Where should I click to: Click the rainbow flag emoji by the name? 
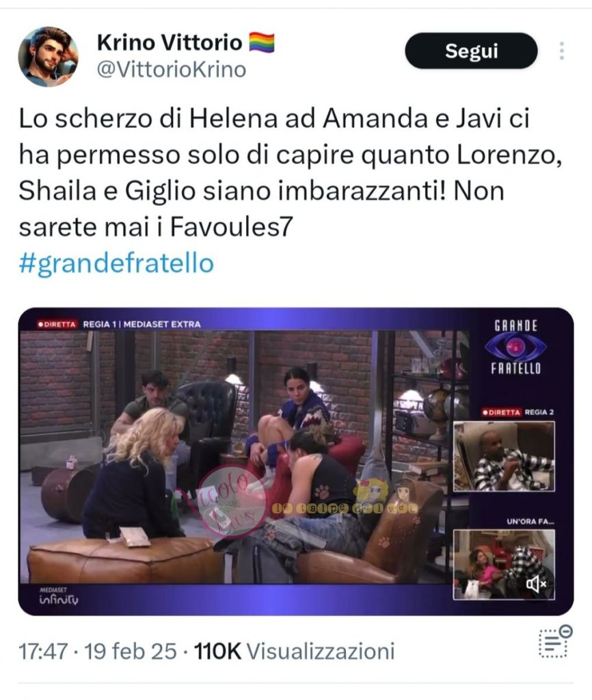coord(262,43)
